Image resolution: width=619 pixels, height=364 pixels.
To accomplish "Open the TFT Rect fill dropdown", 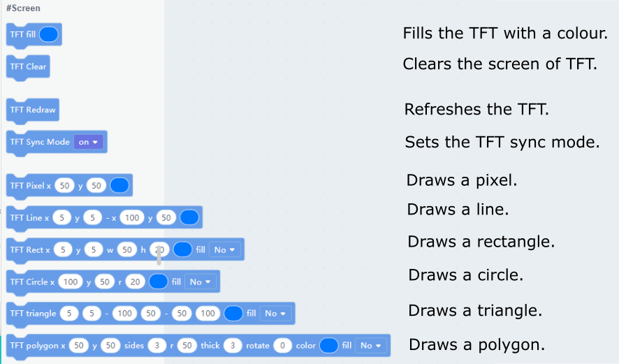I will 225,249.
